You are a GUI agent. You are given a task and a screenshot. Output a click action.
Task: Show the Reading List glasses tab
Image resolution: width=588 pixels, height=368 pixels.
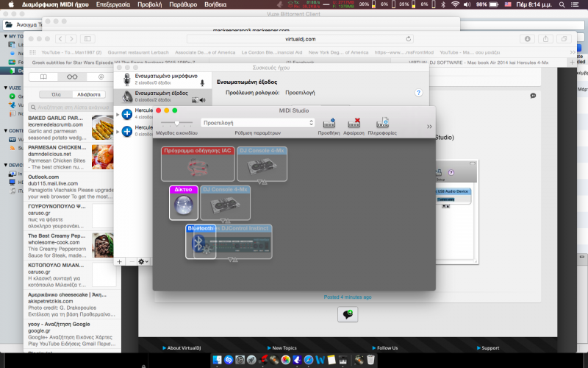click(x=71, y=77)
